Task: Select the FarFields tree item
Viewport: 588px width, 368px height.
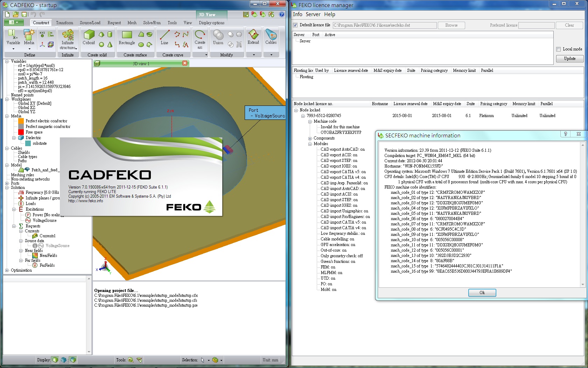Action: 47,265
